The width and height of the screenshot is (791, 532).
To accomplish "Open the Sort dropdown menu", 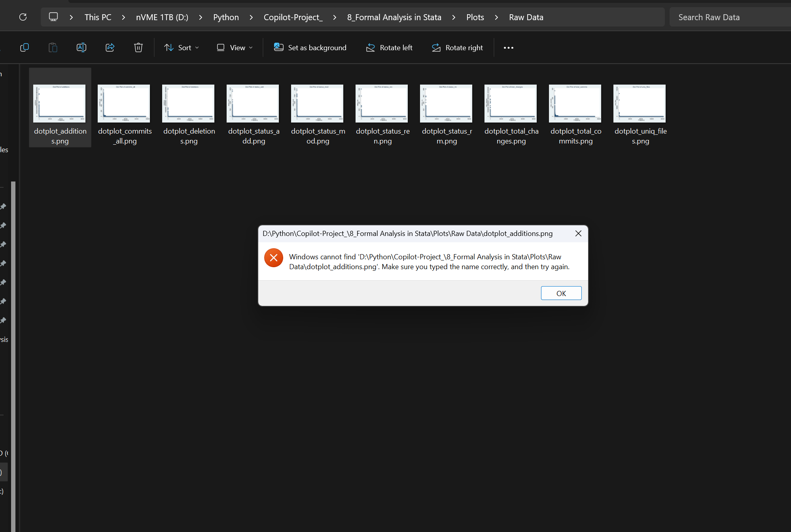I will 182,47.
